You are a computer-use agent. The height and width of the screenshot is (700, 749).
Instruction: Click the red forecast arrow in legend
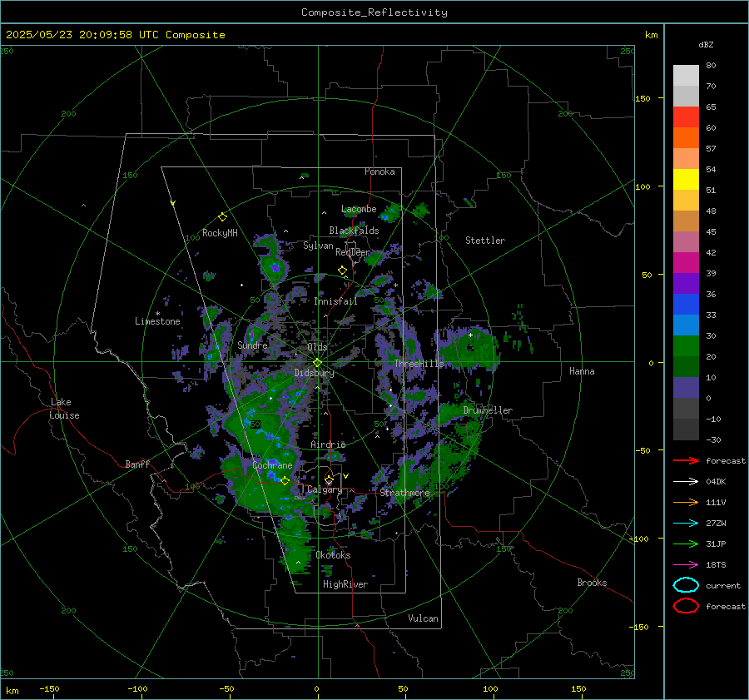pos(686,460)
